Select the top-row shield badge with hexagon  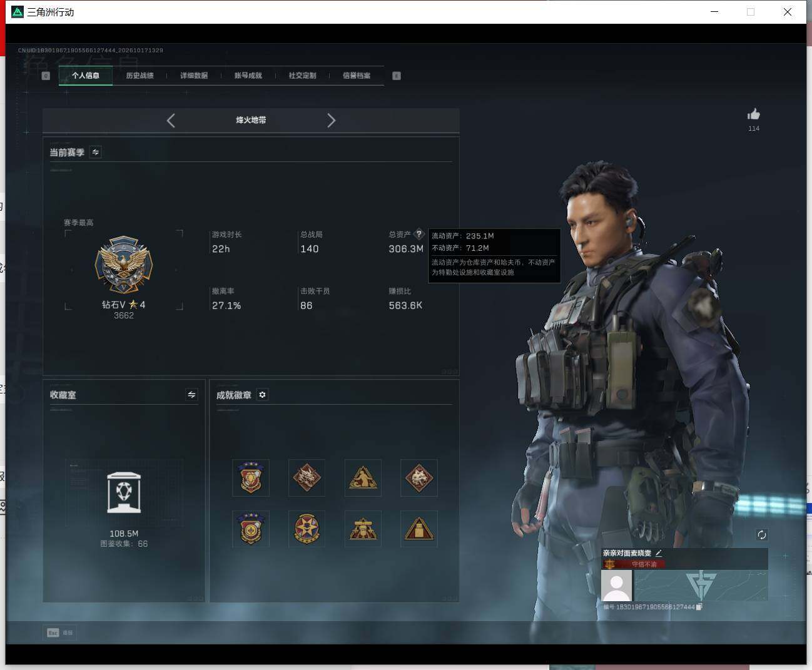(x=251, y=478)
